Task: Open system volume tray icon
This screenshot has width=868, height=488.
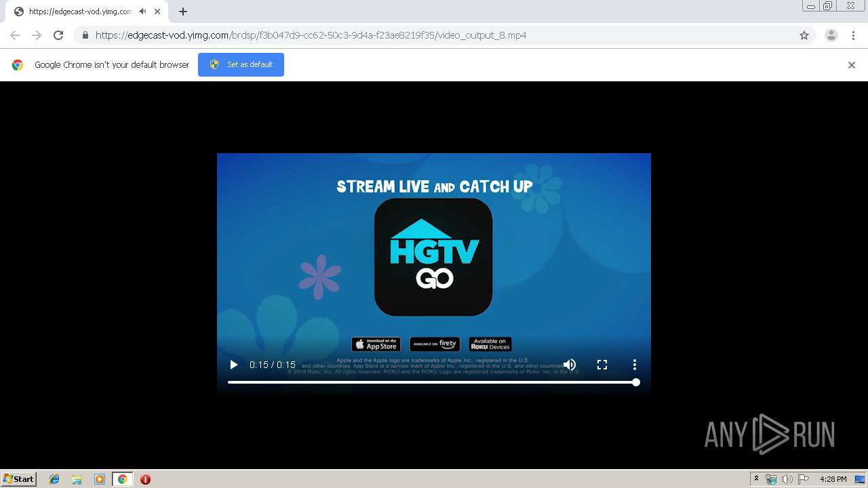Action: 787,479
